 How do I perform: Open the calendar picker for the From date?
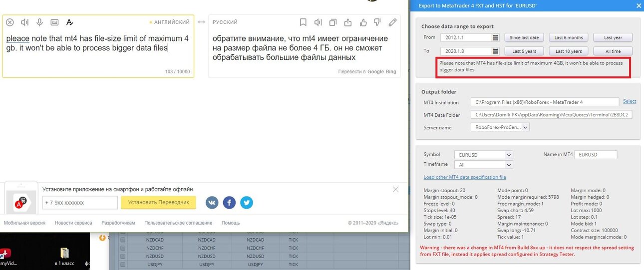495,37
